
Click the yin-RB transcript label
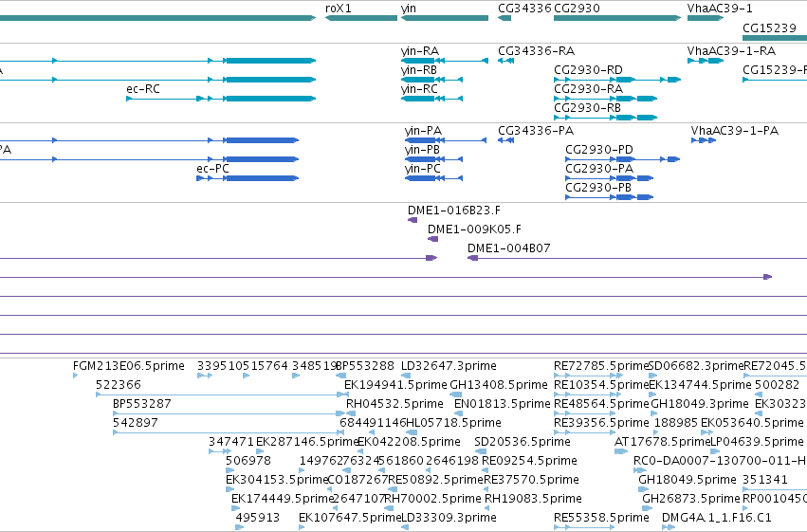point(419,70)
